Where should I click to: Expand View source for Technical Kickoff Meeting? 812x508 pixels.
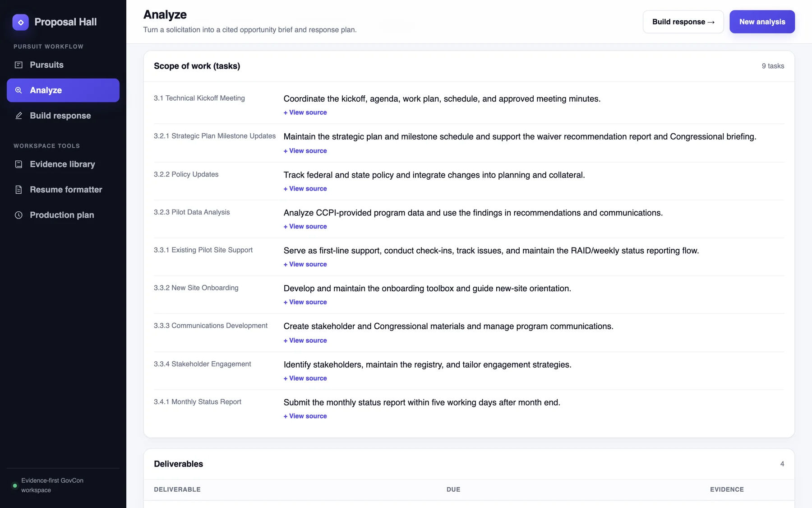click(305, 112)
